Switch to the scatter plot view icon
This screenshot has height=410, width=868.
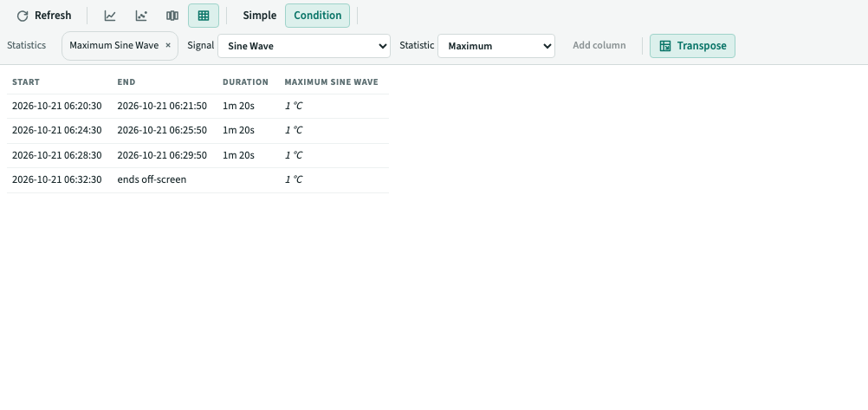tap(141, 16)
